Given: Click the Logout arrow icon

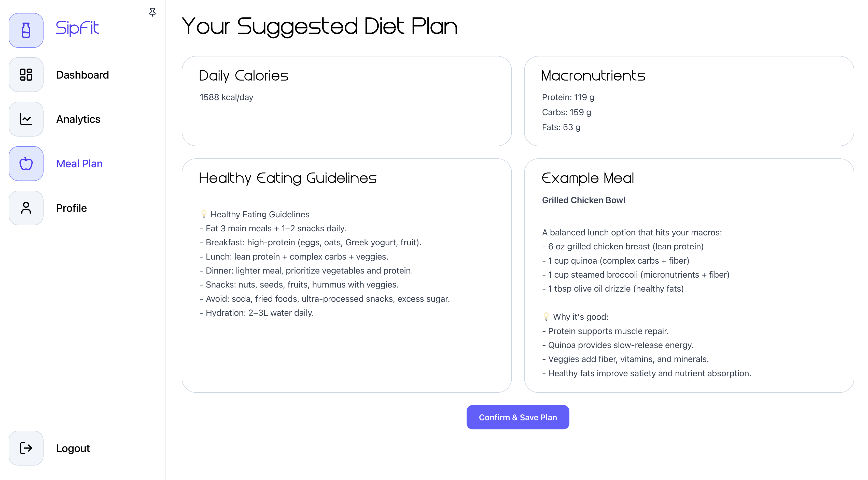Looking at the screenshot, I should click(26, 448).
